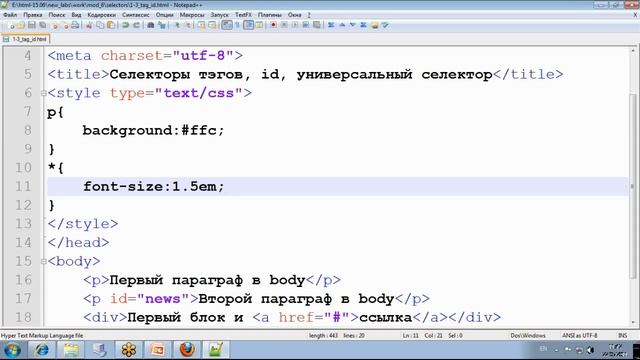Click the 'text/css' attribute value
640x360 pixels.
(199, 93)
